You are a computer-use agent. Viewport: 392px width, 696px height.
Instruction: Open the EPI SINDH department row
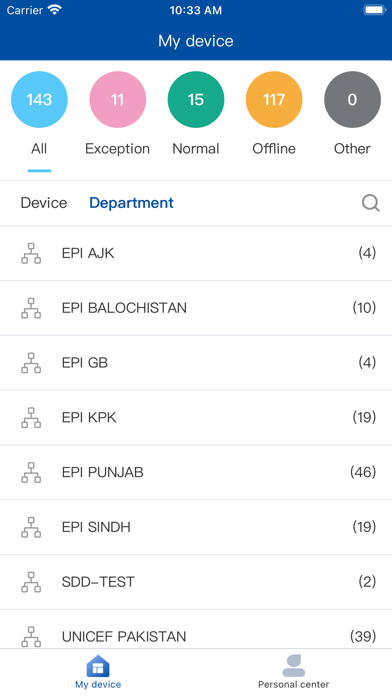196,527
